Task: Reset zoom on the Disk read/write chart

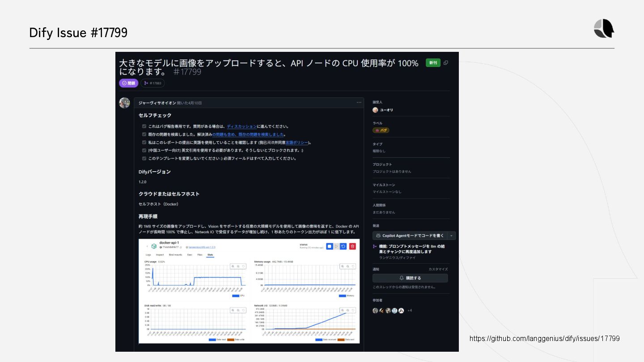Action: [x=243, y=310]
